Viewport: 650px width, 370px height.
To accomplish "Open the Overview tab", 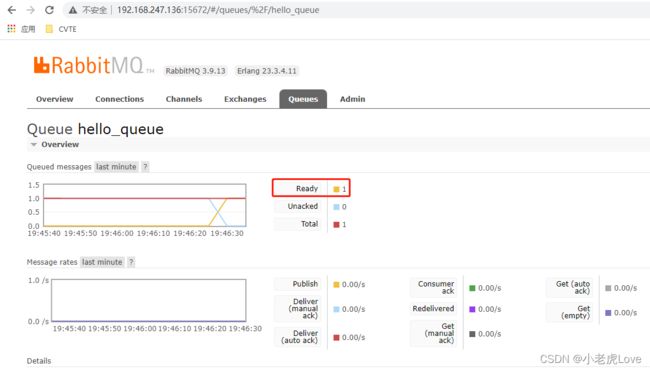I will [54, 99].
